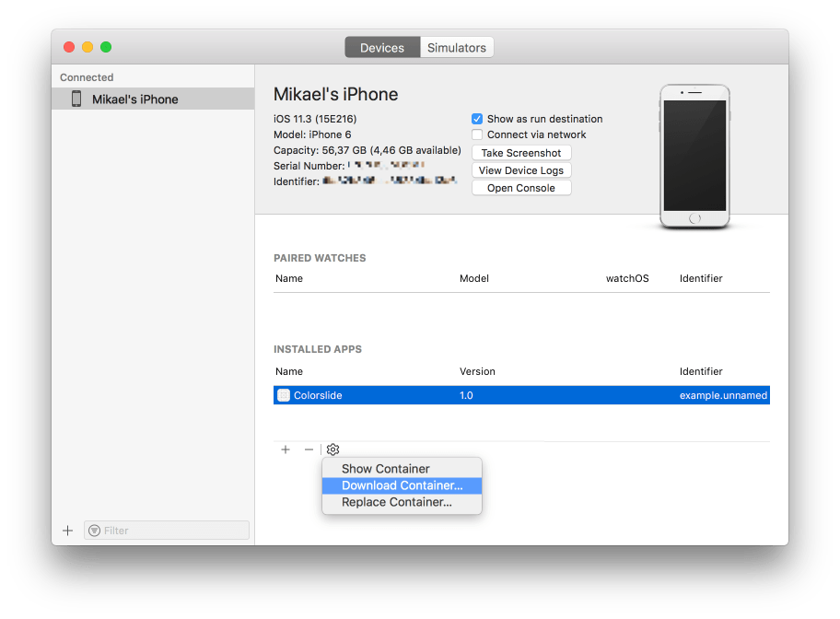Stay on the Devices tab
The height and width of the screenshot is (619, 840).
click(x=382, y=47)
